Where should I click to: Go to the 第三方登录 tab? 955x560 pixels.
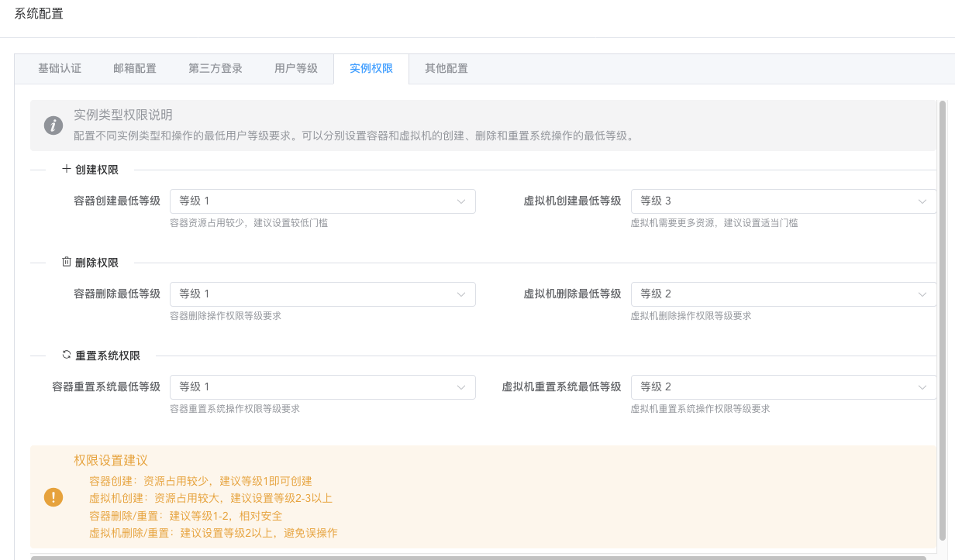215,69
